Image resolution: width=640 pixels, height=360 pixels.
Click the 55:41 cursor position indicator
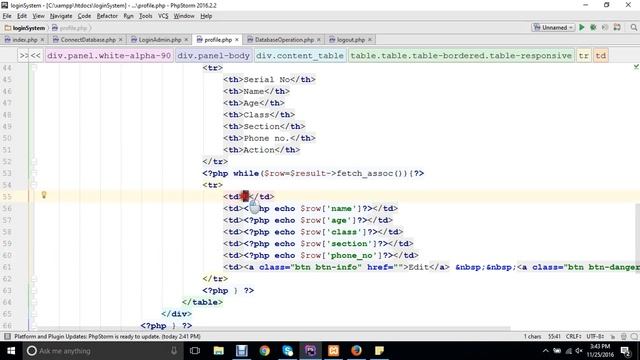554,336
